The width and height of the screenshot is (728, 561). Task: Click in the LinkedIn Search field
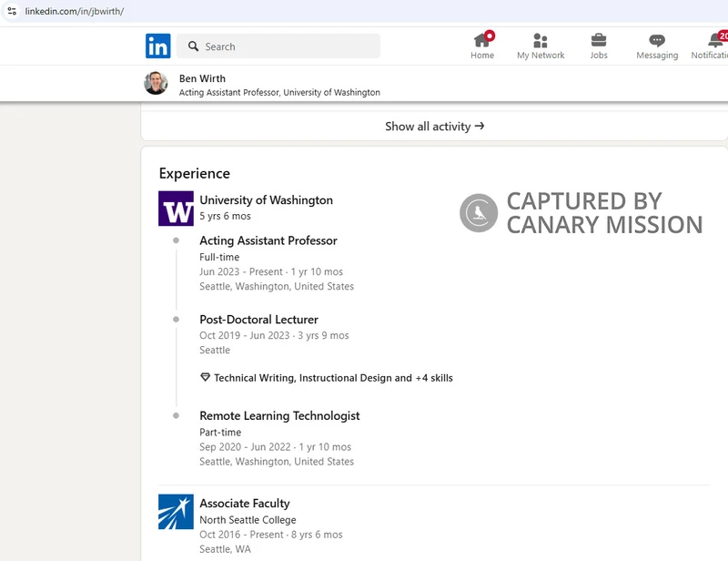click(278, 46)
